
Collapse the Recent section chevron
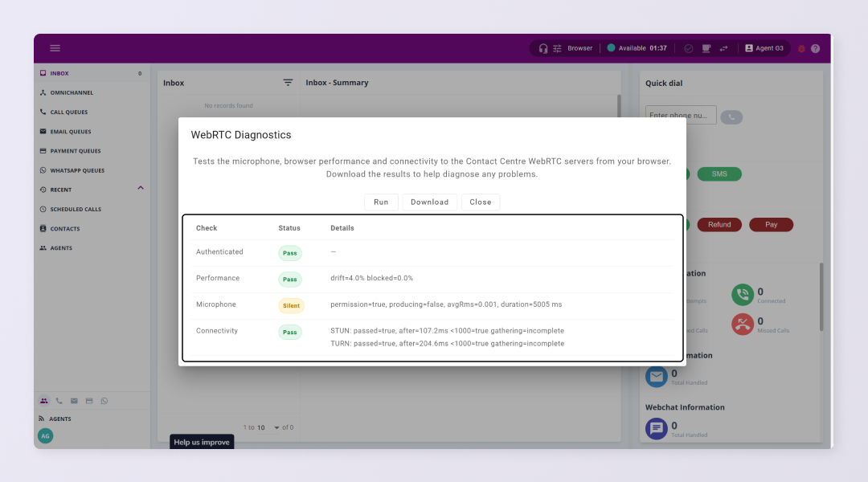coord(141,189)
